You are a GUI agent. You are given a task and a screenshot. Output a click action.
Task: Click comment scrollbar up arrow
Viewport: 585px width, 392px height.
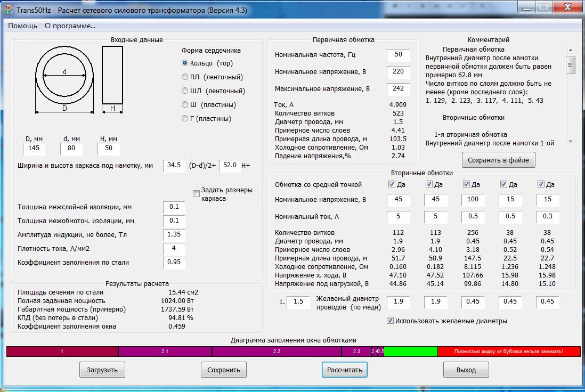tap(571, 50)
